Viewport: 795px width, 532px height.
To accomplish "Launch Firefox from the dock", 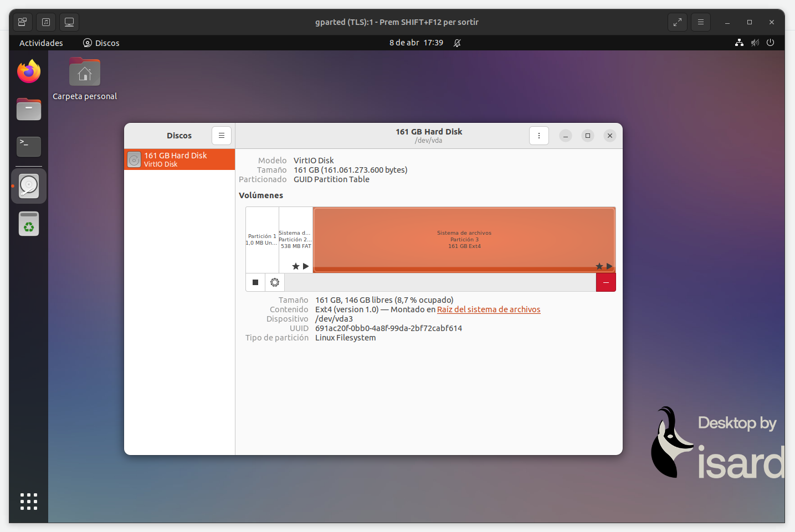I will [29, 72].
